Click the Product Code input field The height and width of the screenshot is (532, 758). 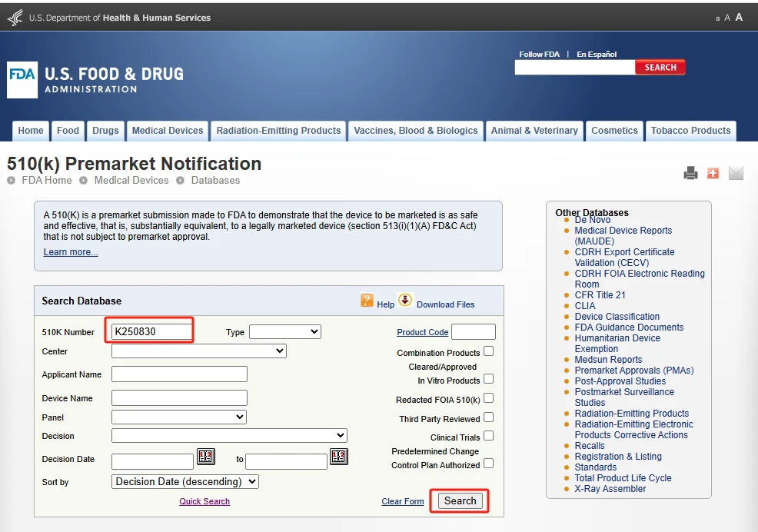pos(474,332)
